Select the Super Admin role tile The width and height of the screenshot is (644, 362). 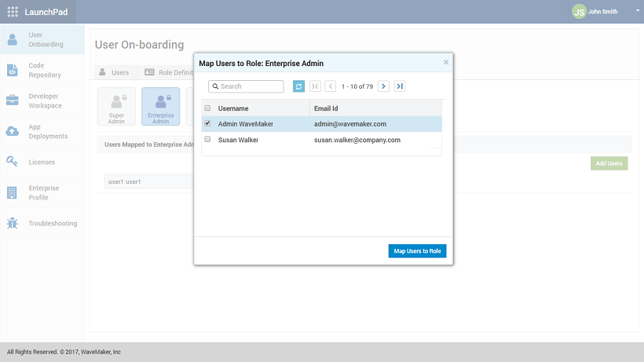coord(116,106)
